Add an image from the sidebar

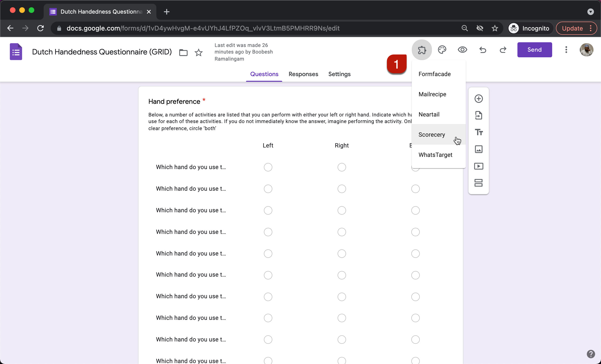478,149
